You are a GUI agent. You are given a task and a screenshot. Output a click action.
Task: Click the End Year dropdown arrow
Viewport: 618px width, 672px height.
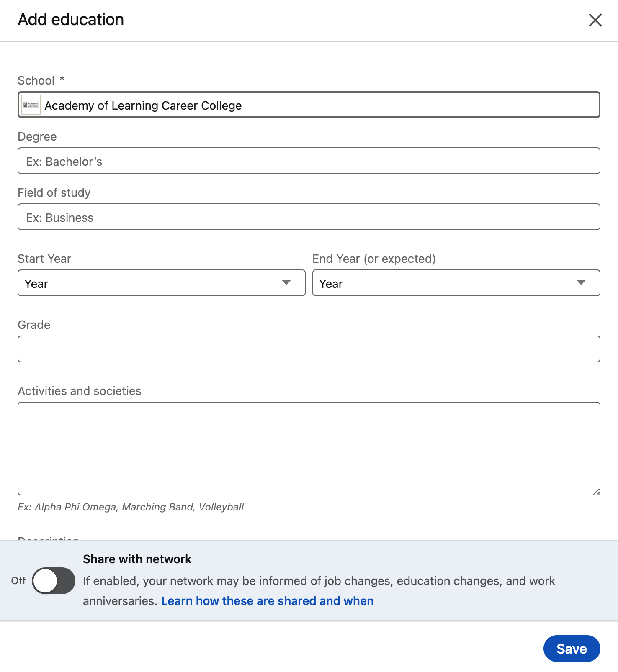pos(581,282)
